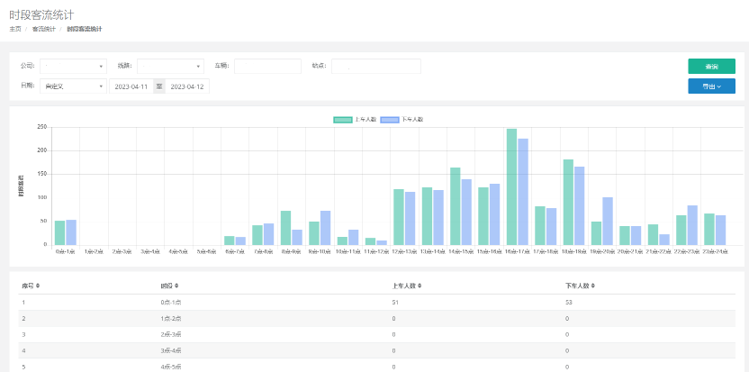Select the end date 2023-04-12 field
Image resolution: width=749 pixels, height=372 pixels.
187,86
